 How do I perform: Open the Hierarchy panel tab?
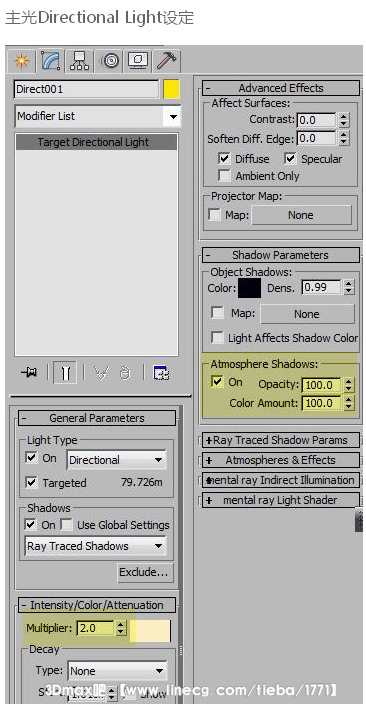(79, 60)
